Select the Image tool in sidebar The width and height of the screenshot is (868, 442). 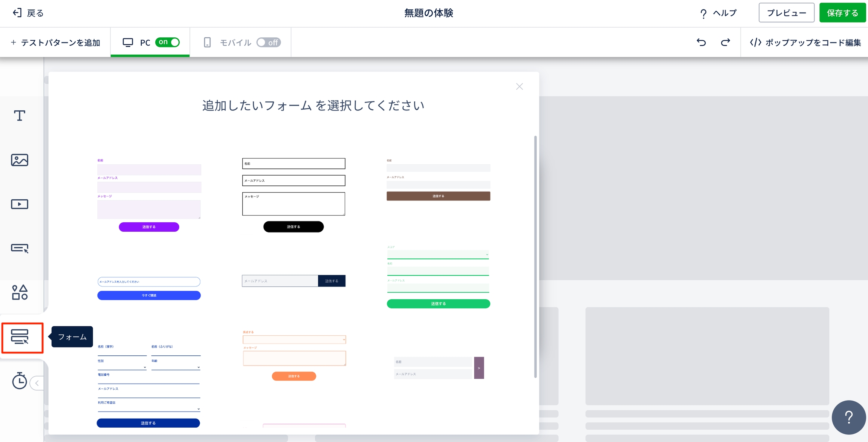[x=20, y=160]
